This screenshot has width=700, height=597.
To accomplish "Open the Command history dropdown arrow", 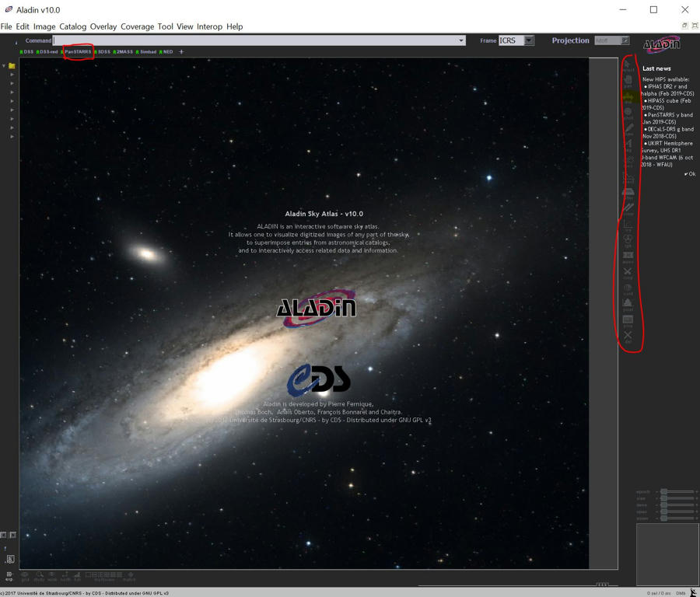I will click(460, 40).
